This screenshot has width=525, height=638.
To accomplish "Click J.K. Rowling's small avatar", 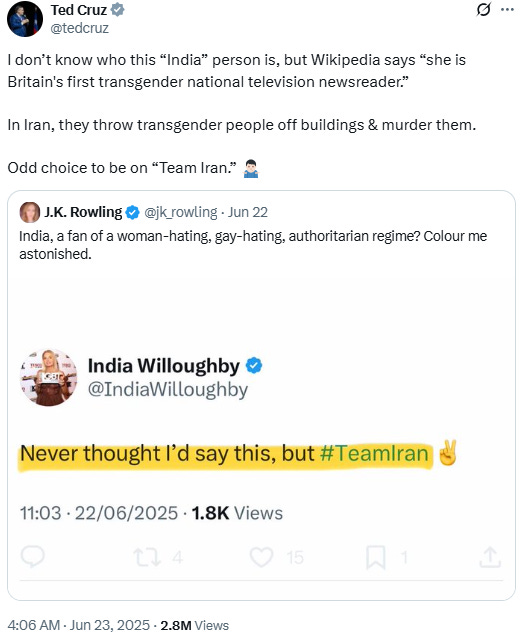I will pyautogui.click(x=30, y=212).
